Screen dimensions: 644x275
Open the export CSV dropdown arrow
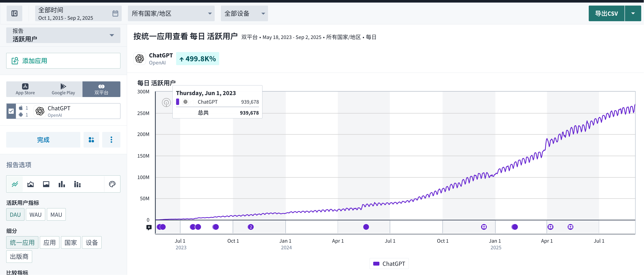click(633, 13)
